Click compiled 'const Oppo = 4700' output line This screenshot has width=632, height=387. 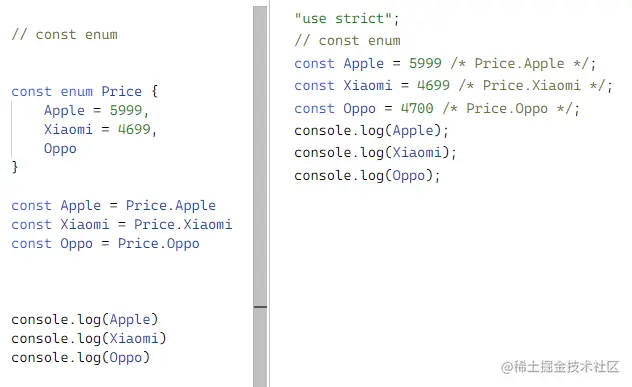pyautogui.click(x=437, y=109)
